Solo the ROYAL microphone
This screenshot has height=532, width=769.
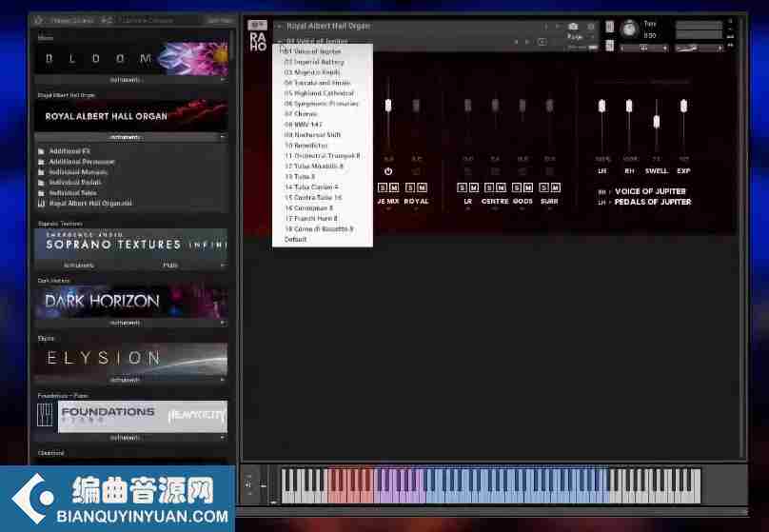[x=410, y=187]
